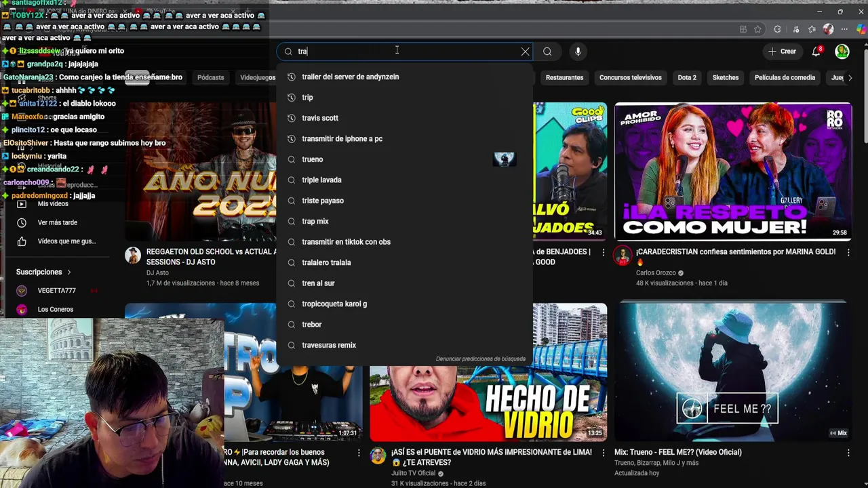This screenshot has width=868, height=488.
Task: Select the Dota 2 chip
Action: tap(687, 77)
